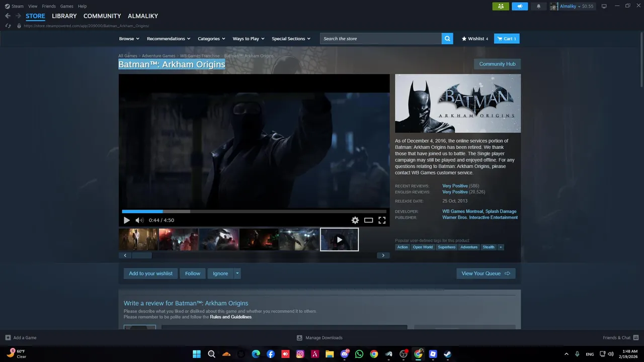Go to Adventure Games breadcrumb
644x362 pixels.
click(158, 56)
